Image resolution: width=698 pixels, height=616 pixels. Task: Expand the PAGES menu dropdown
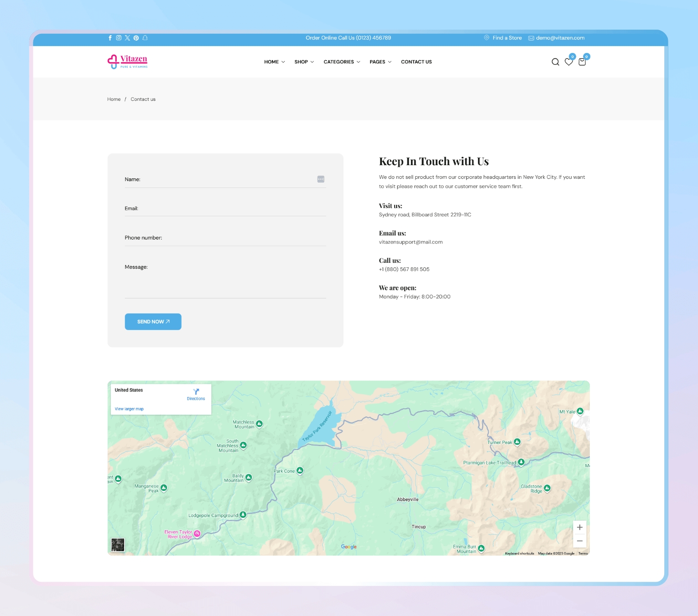click(380, 62)
